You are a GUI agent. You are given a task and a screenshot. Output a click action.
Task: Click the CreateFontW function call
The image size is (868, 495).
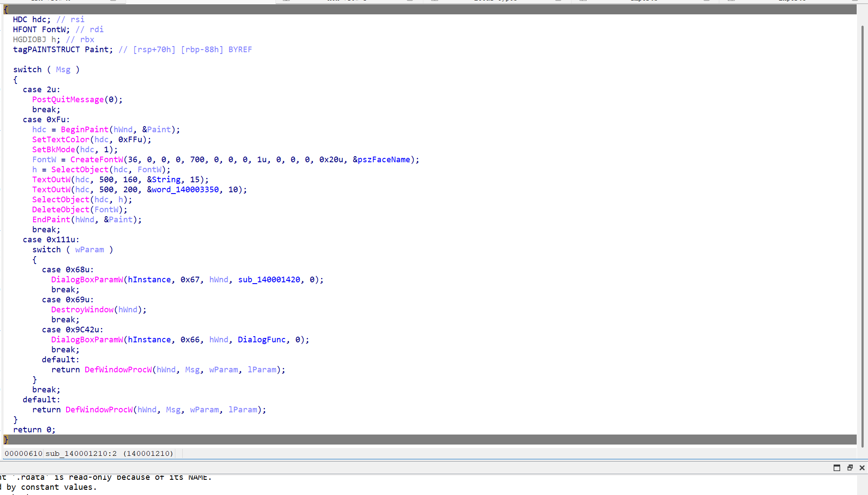97,160
